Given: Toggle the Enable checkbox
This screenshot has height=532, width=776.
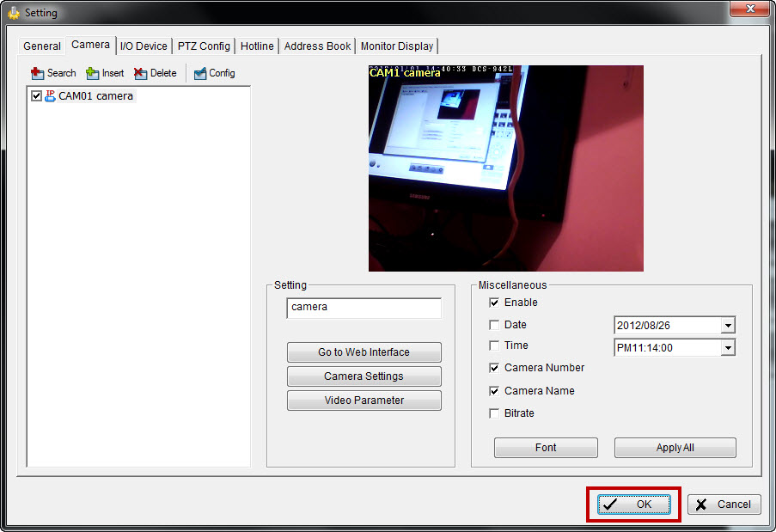Looking at the screenshot, I should 494,303.
